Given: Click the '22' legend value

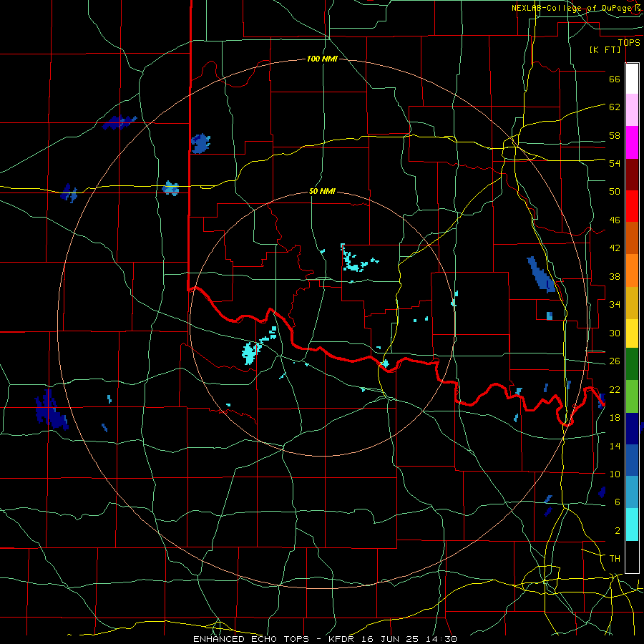Looking at the screenshot, I should pyautogui.click(x=615, y=389).
